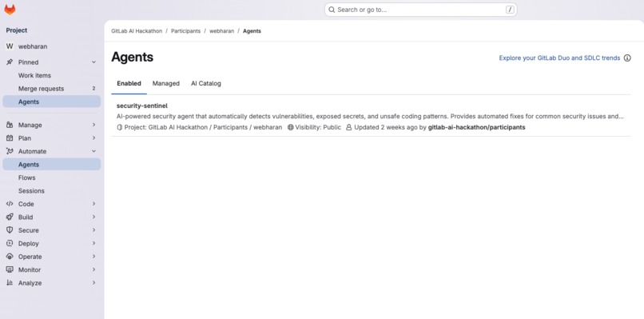
Task: Expand the Build section chevron
Action: click(x=93, y=217)
